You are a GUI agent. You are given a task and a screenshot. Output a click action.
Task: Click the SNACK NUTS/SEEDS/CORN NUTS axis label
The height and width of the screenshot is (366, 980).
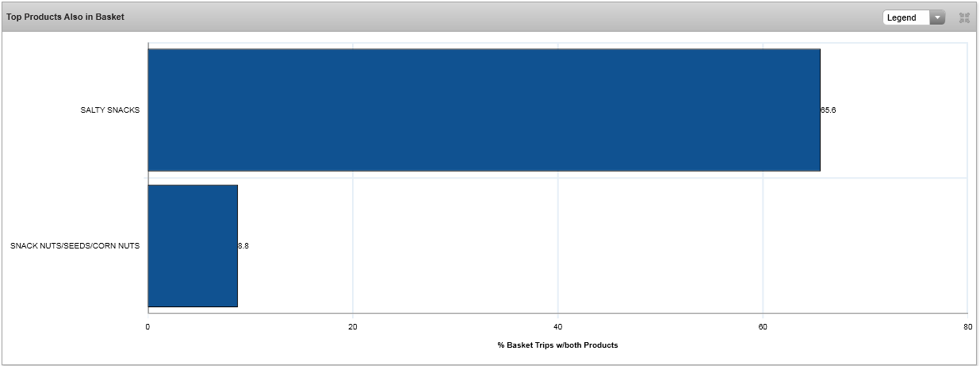(75, 246)
